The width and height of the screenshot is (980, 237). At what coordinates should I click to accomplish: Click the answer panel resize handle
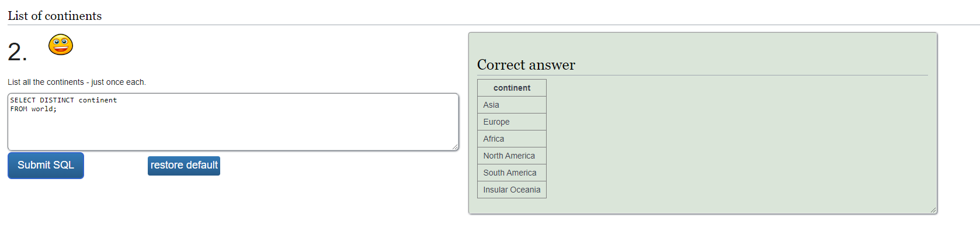[933, 210]
